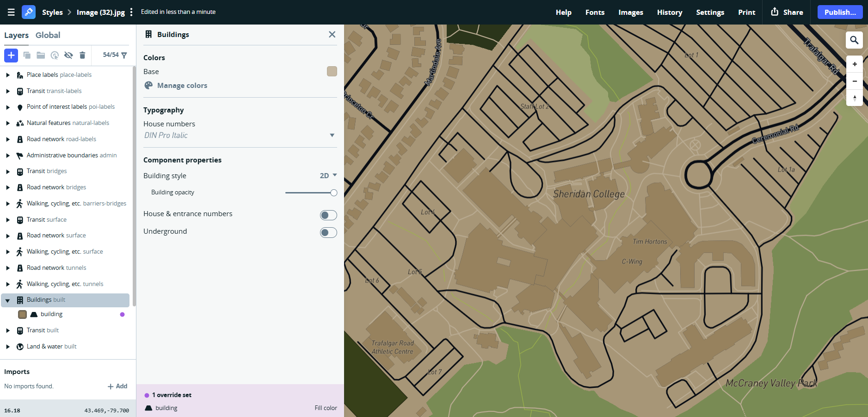Select the duplicate layer icon

[x=27, y=55]
